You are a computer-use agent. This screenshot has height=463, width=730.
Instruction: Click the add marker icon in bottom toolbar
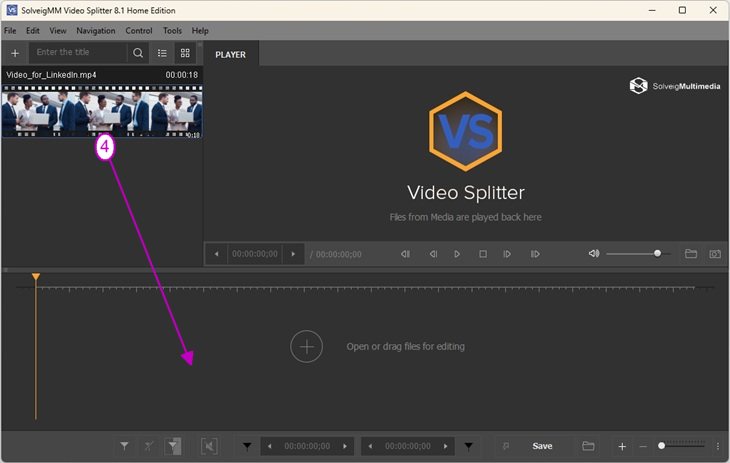(124, 446)
